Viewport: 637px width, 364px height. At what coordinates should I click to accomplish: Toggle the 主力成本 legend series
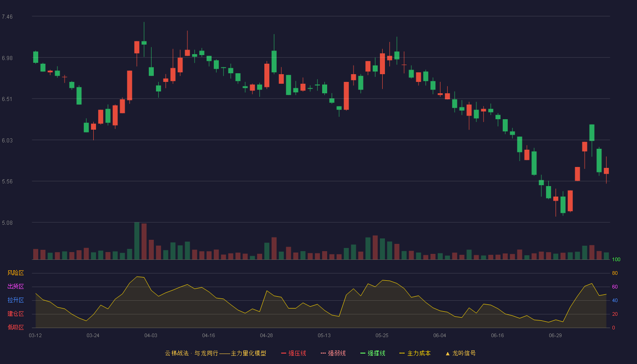415,353
